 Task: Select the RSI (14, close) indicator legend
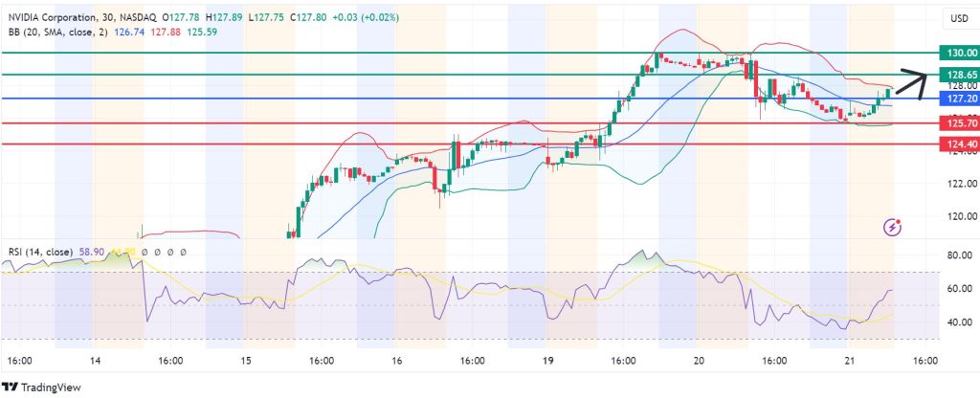point(40,253)
